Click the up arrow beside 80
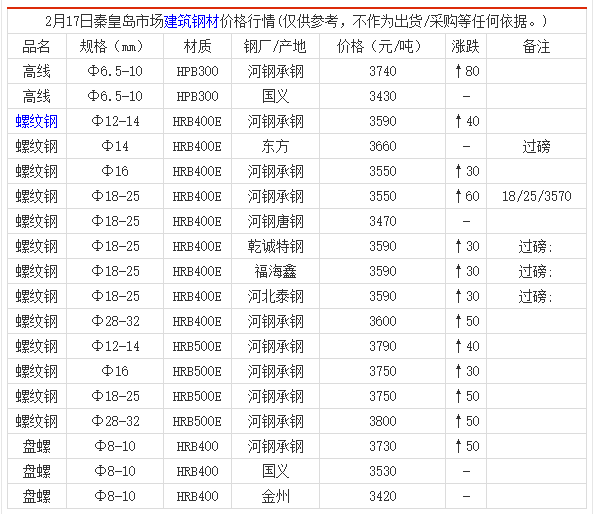This screenshot has height=514, width=595. [458, 71]
